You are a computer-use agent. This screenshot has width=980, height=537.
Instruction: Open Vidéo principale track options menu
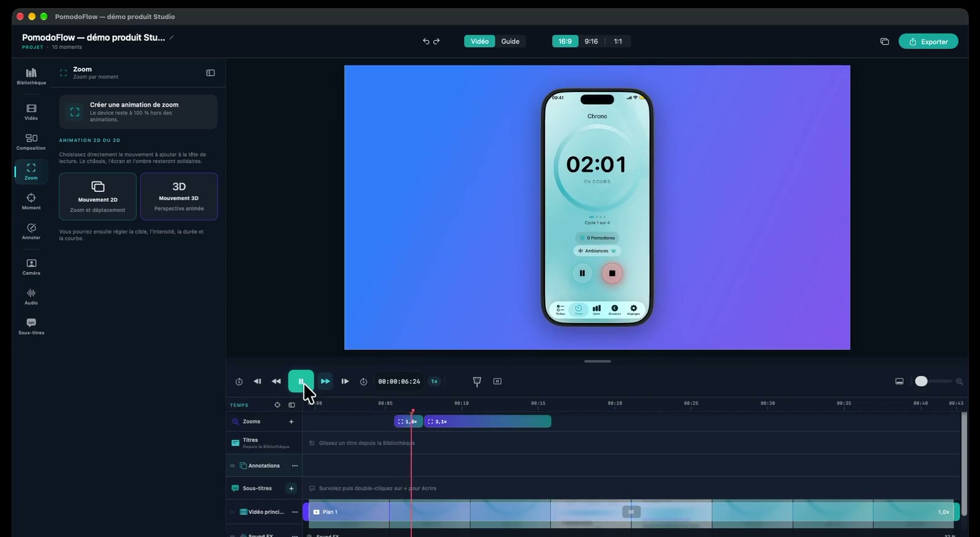click(x=295, y=512)
